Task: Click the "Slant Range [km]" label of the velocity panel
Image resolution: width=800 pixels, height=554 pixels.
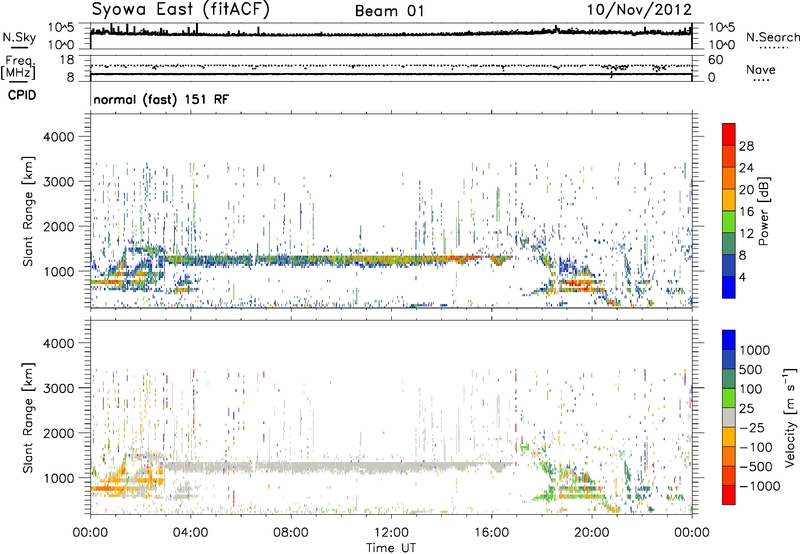Action: click(28, 418)
